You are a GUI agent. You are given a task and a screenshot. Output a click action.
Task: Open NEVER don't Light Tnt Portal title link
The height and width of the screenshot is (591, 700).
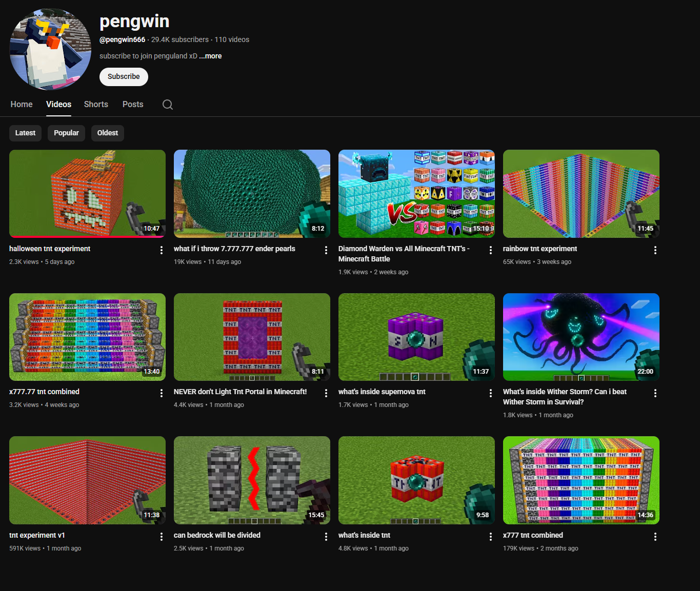pyautogui.click(x=240, y=392)
